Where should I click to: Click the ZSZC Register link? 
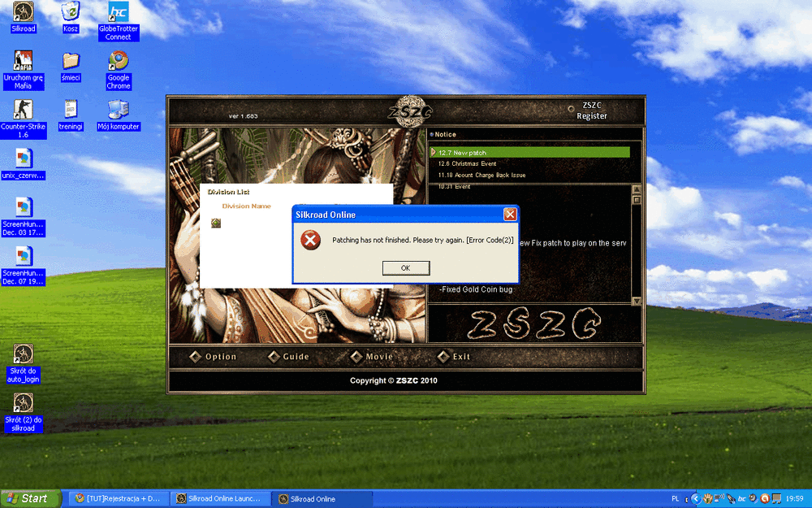pos(591,111)
